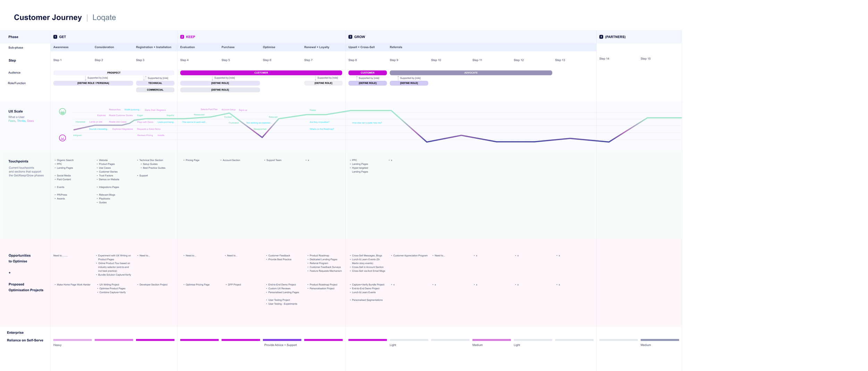The image size is (868, 371).
Task: Click the DEFINE ROLE pill under Renewal + Loyalty
Action: pos(323,83)
